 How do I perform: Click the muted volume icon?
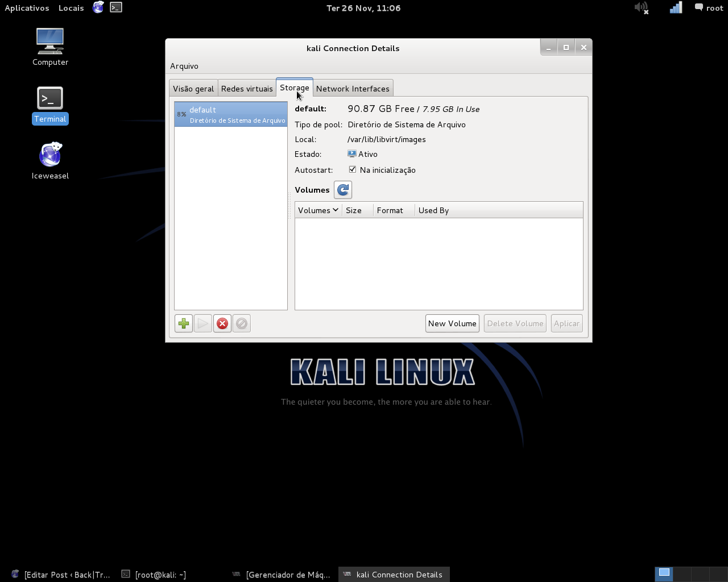click(642, 8)
